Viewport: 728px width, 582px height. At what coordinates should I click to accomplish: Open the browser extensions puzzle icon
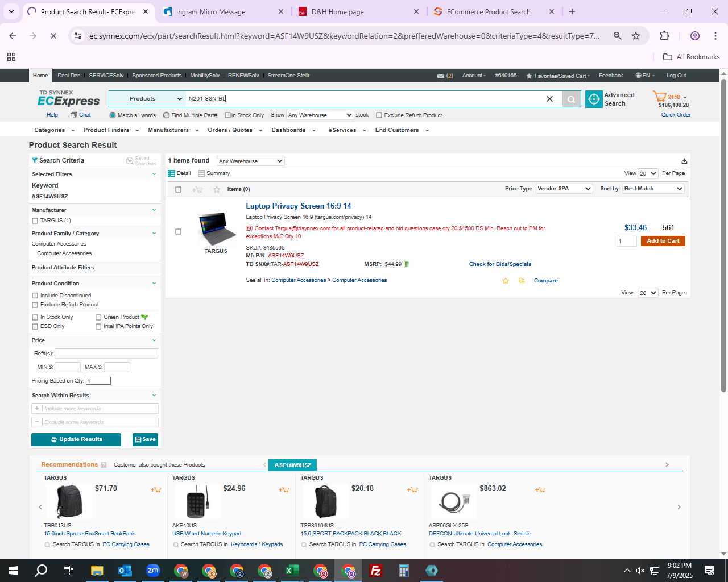(x=664, y=36)
